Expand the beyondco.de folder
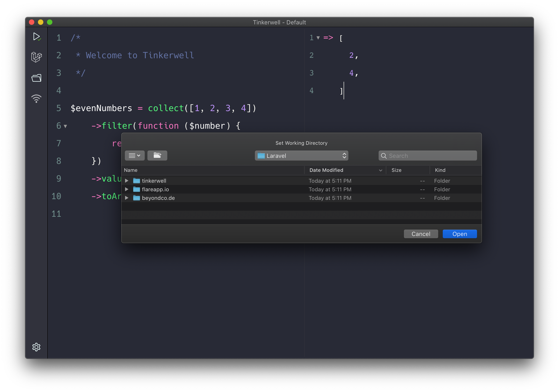Viewport: 559px width, 392px height. [127, 198]
